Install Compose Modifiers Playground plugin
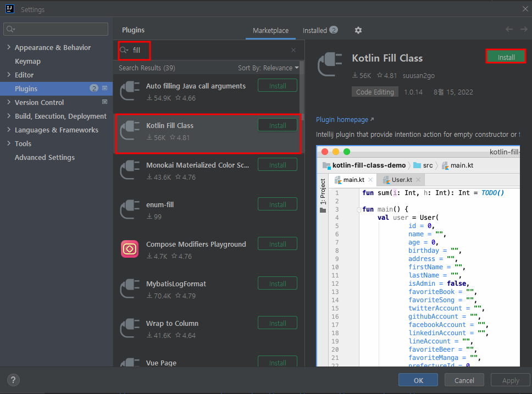Viewport: 532px width, 394px height. coord(278,244)
